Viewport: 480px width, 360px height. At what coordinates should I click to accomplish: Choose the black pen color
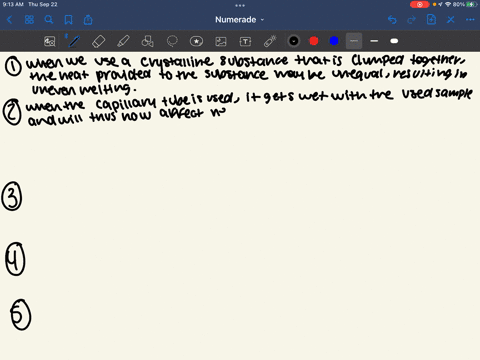(x=294, y=41)
